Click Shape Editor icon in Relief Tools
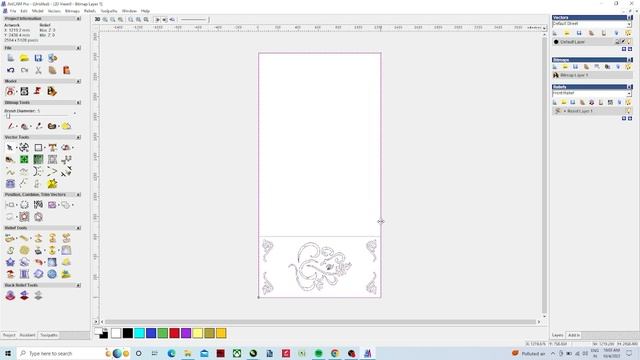 [10, 238]
